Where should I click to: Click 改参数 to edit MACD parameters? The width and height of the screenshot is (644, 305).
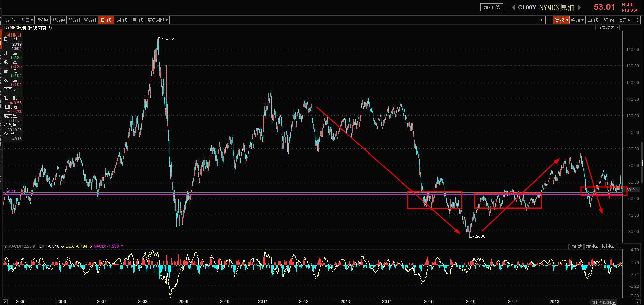tap(576, 246)
